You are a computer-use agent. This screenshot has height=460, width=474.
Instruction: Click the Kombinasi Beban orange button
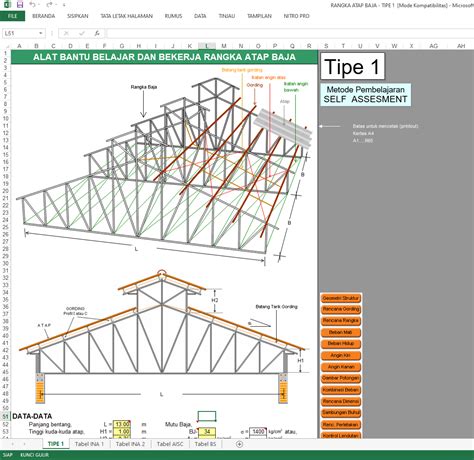point(341,390)
